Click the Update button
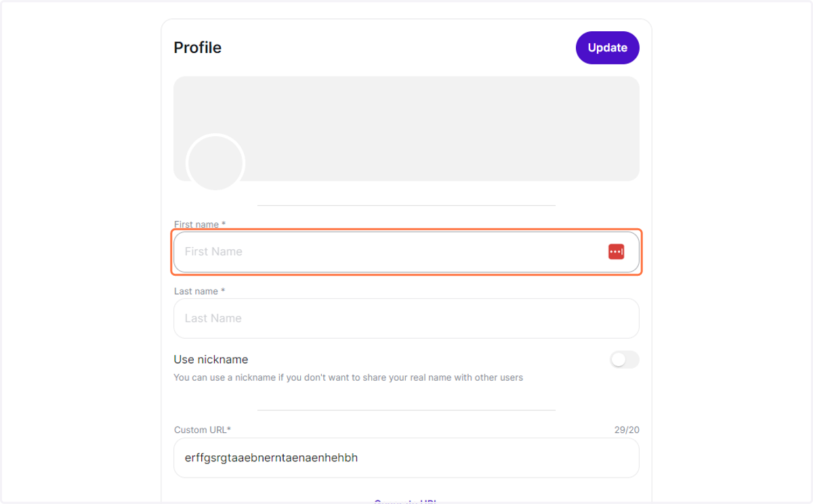This screenshot has height=504, width=813. pyautogui.click(x=608, y=48)
